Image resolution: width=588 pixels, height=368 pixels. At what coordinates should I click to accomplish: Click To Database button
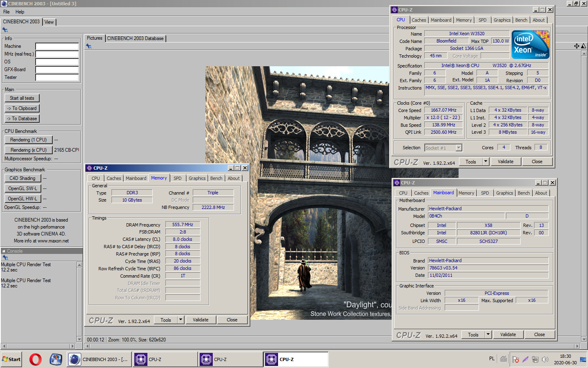coord(22,119)
